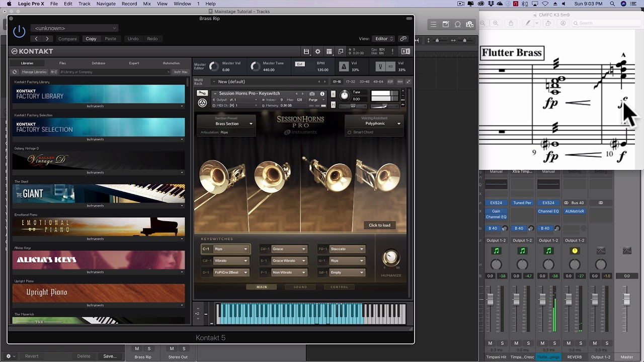The height and width of the screenshot is (362, 644).
Task: Click the Save... button
Action: tap(110, 356)
